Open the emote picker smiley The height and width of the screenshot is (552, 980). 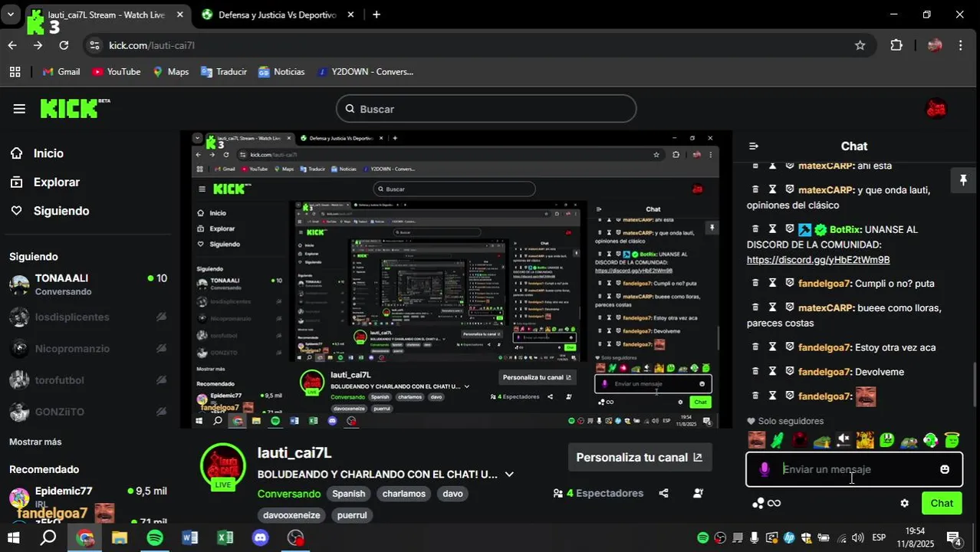tap(945, 469)
